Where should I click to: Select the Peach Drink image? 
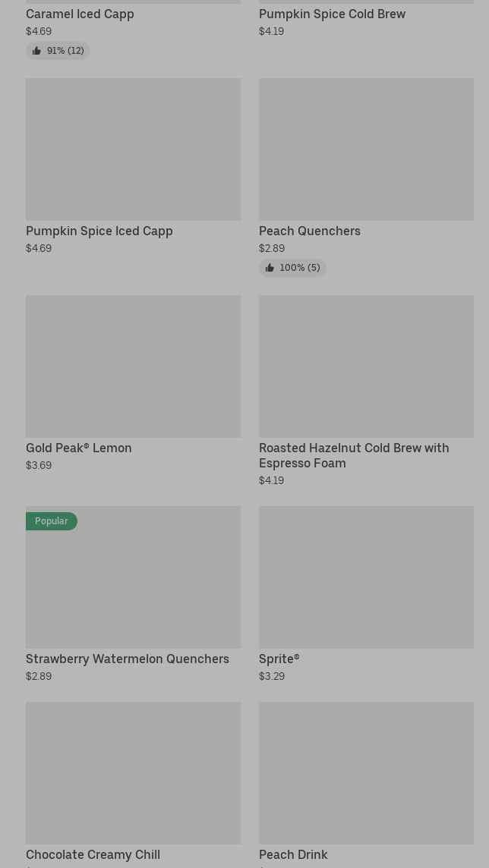[366, 772]
